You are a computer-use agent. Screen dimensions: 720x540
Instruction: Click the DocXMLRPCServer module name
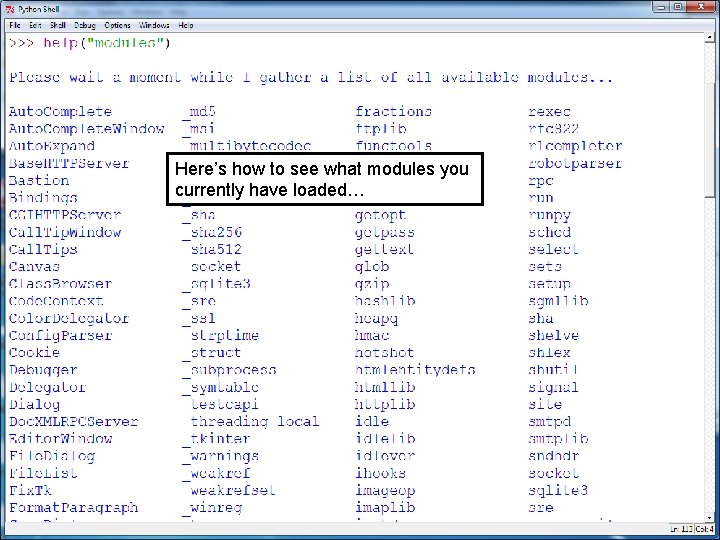pos(73,422)
